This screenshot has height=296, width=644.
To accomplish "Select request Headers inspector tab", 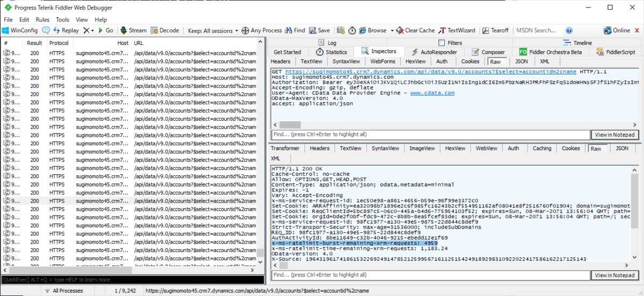I will pyautogui.click(x=280, y=62).
